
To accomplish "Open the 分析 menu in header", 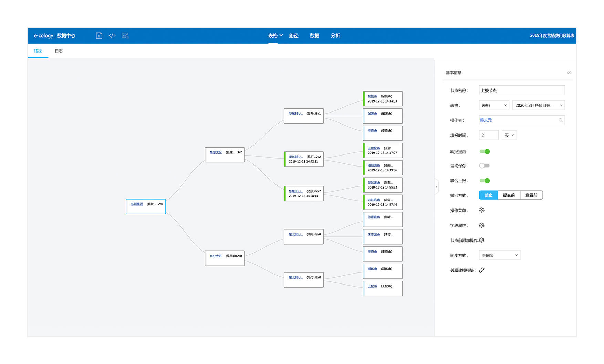I will pos(335,35).
